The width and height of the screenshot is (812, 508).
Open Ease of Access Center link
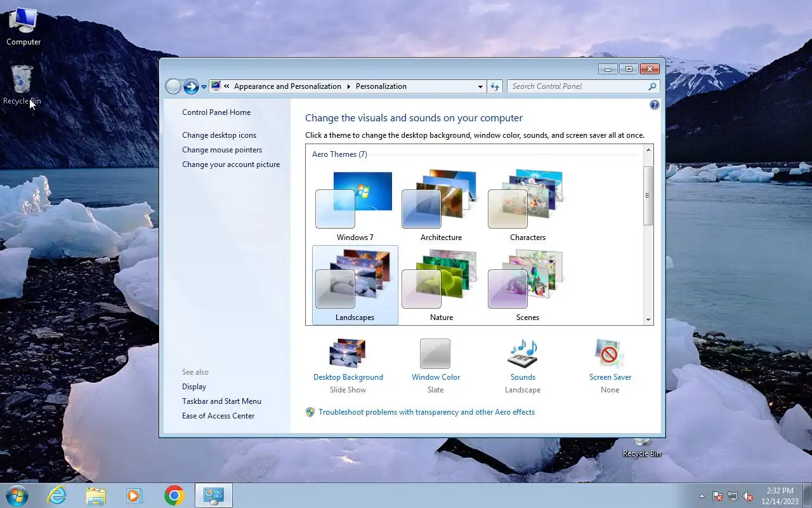[x=218, y=416]
